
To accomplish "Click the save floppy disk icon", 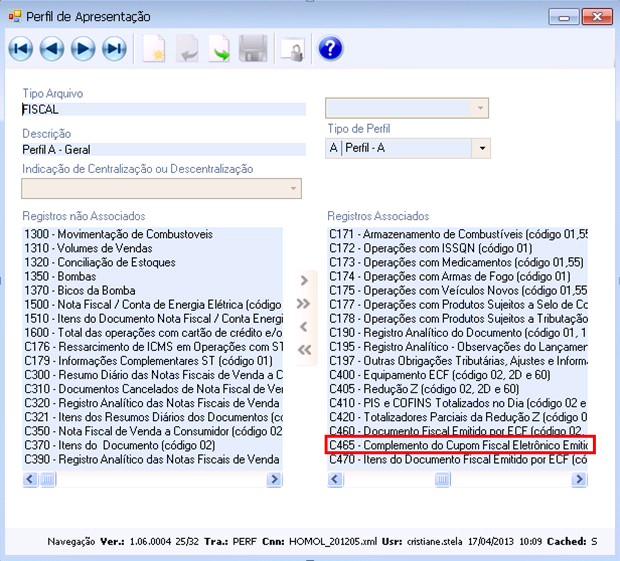I will pyautogui.click(x=252, y=48).
